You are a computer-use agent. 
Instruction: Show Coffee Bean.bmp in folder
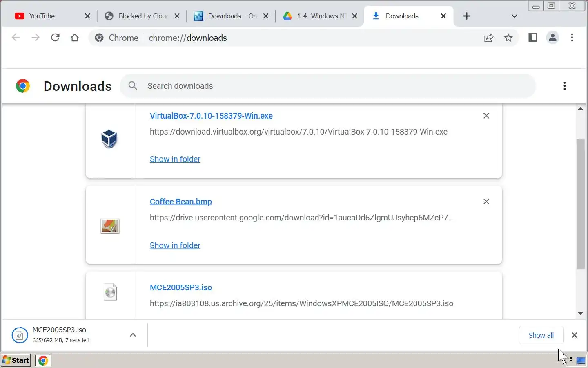(x=175, y=245)
